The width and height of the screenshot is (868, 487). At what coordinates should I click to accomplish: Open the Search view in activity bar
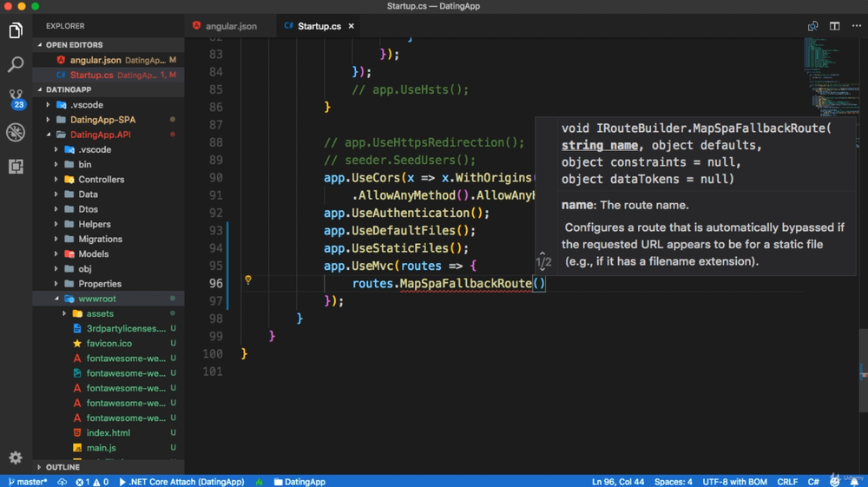(16, 64)
